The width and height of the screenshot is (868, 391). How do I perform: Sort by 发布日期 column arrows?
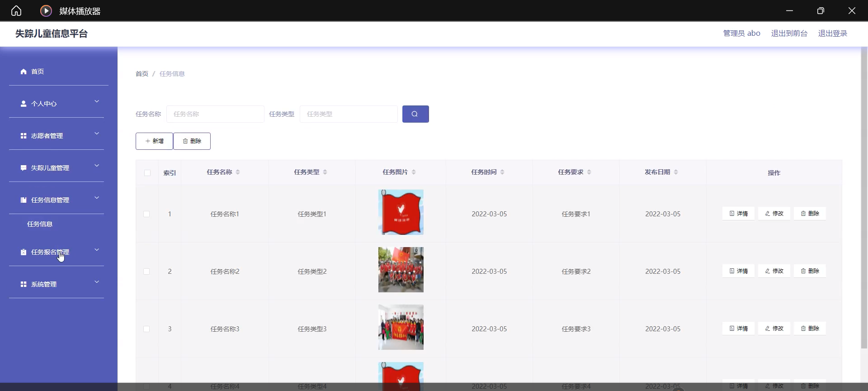coord(676,172)
